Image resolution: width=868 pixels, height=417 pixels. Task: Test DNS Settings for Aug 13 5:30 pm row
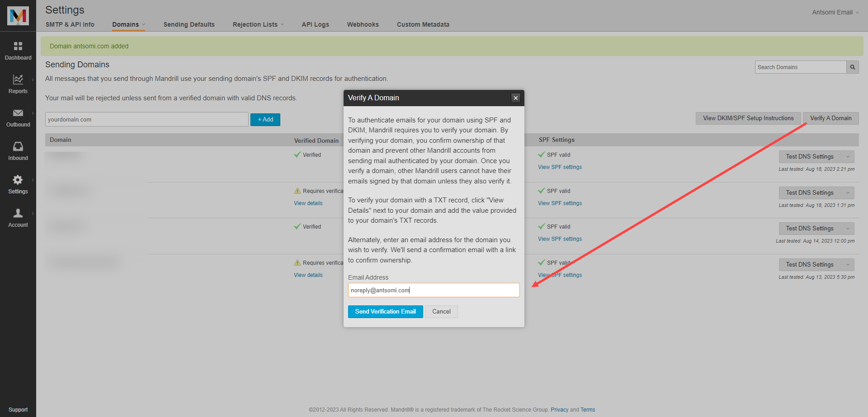coord(809,265)
